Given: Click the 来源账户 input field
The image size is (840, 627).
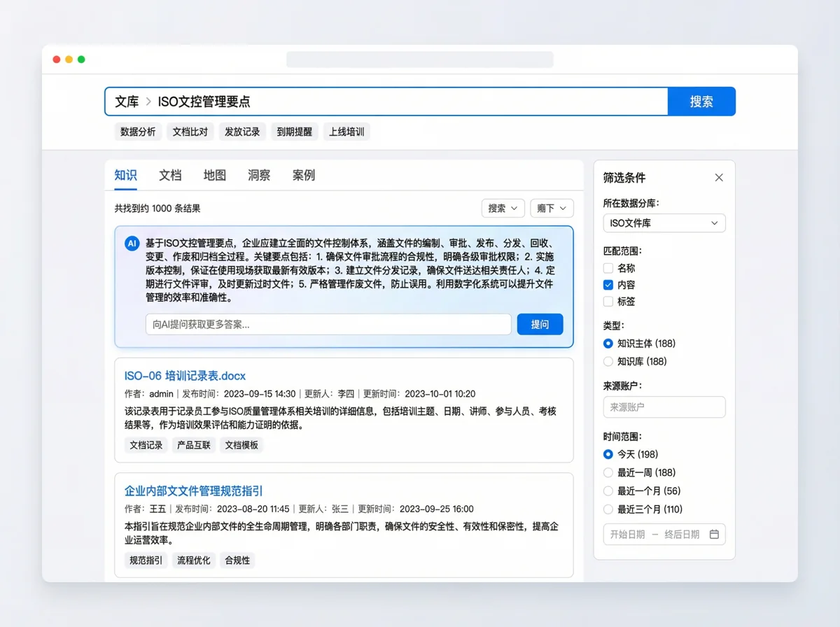Looking at the screenshot, I should (664, 407).
